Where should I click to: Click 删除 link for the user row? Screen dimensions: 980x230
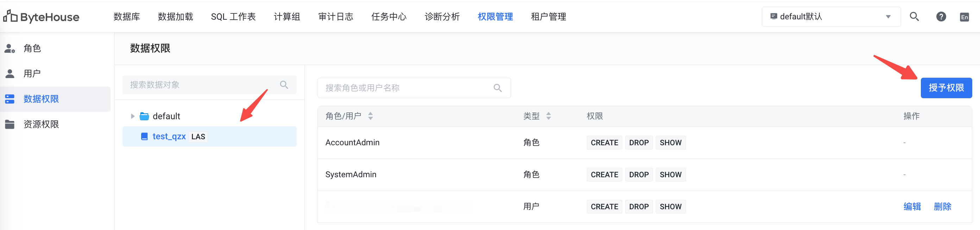tap(942, 206)
